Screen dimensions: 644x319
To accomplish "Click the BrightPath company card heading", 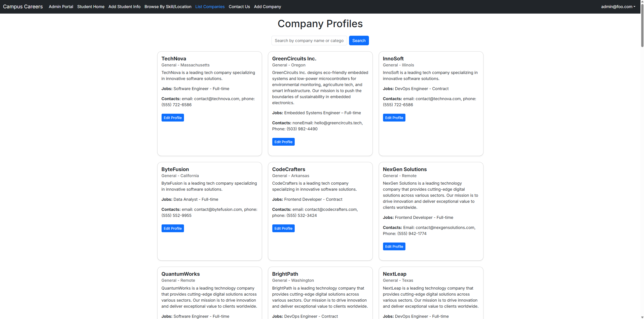I will pos(285,274).
